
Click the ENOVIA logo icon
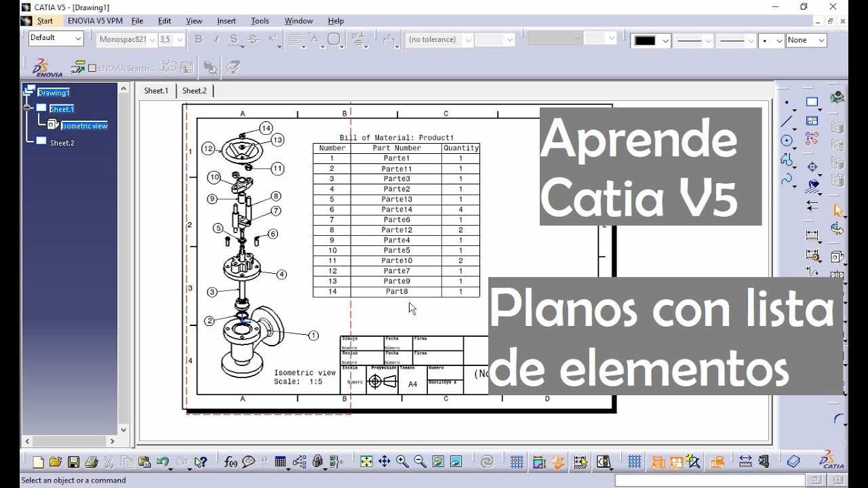pos(47,67)
